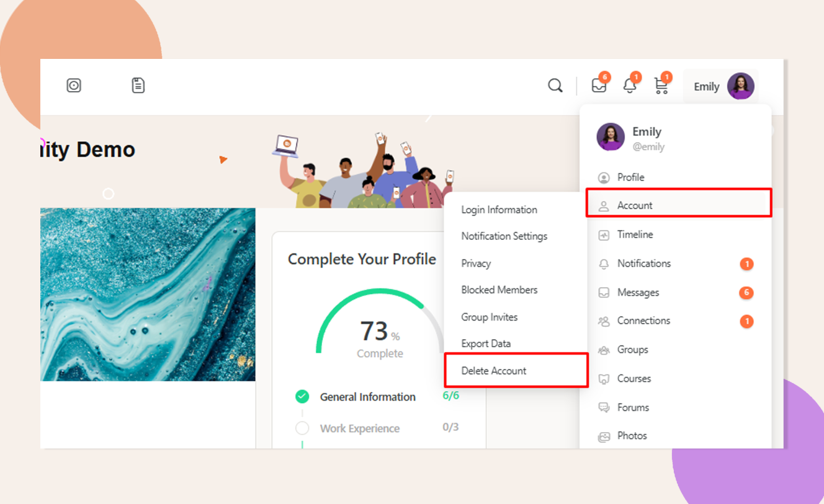Click the teal marble cover photo
The image size is (824, 504).
click(x=148, y=294)
